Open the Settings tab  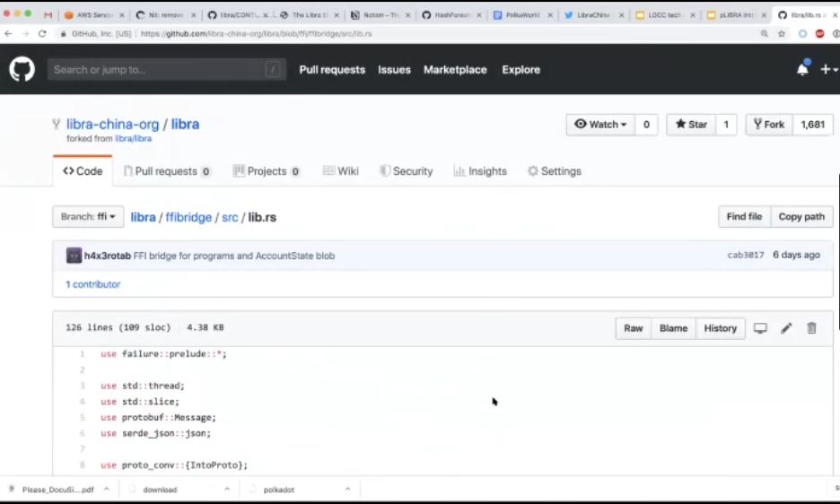tap(555, 171)
